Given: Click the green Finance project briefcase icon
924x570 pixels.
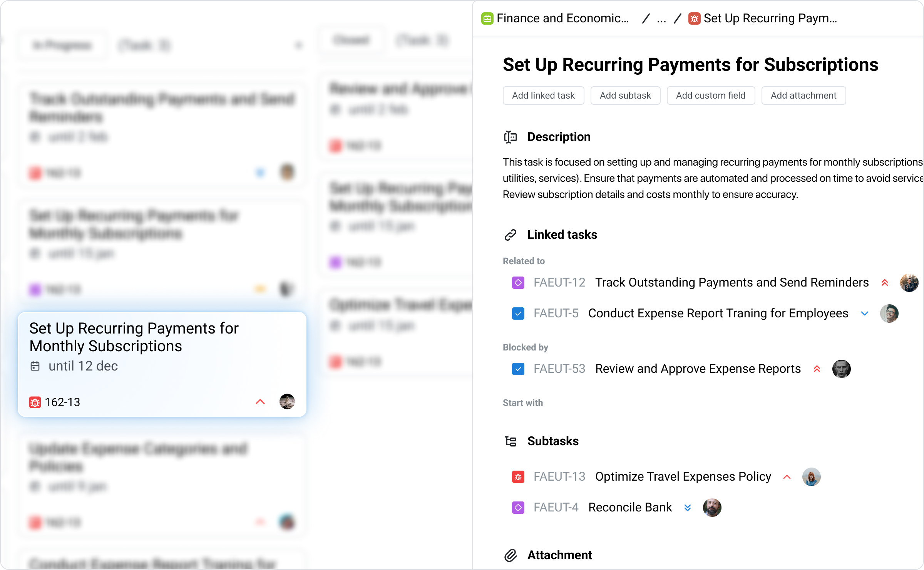Looking at the screenshot, I should tap(487, 18).
